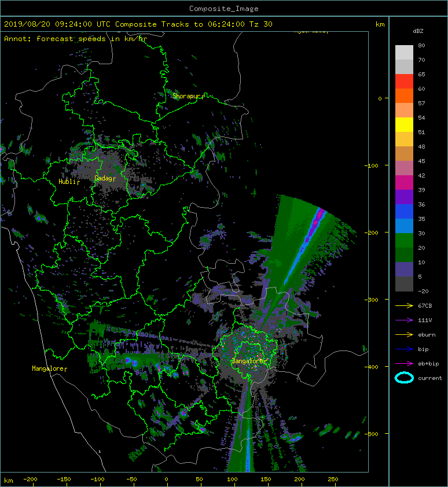This screenshot has width=448, height=487.
Task: Click the 67CB yellow arrow legend icon
Action: [x=404, y=305]
